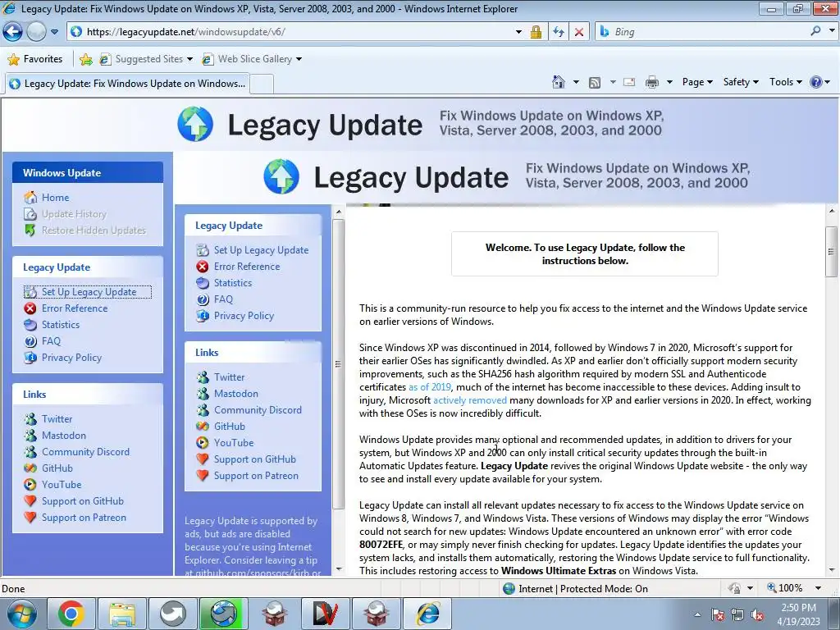Click the status bar popup blocker icon

coord(734,588)
